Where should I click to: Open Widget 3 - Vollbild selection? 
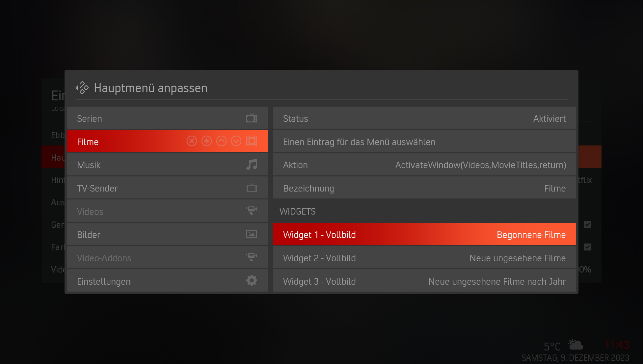pos(424,281)
